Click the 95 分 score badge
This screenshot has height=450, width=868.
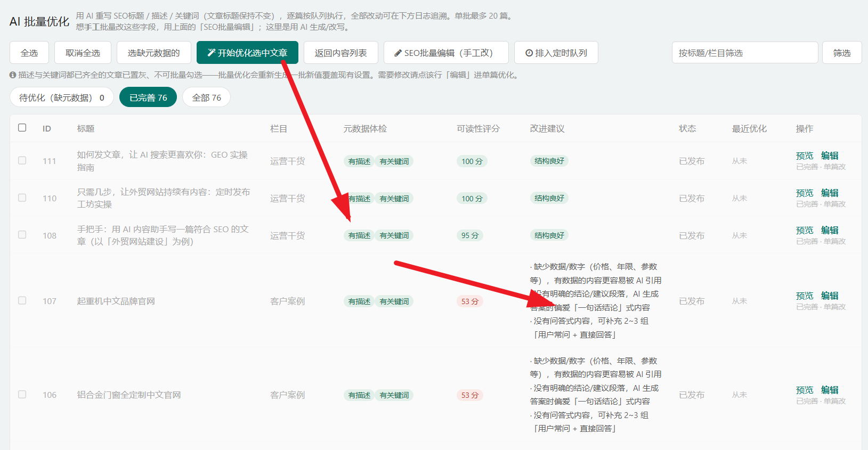click(x=470, y=235)
